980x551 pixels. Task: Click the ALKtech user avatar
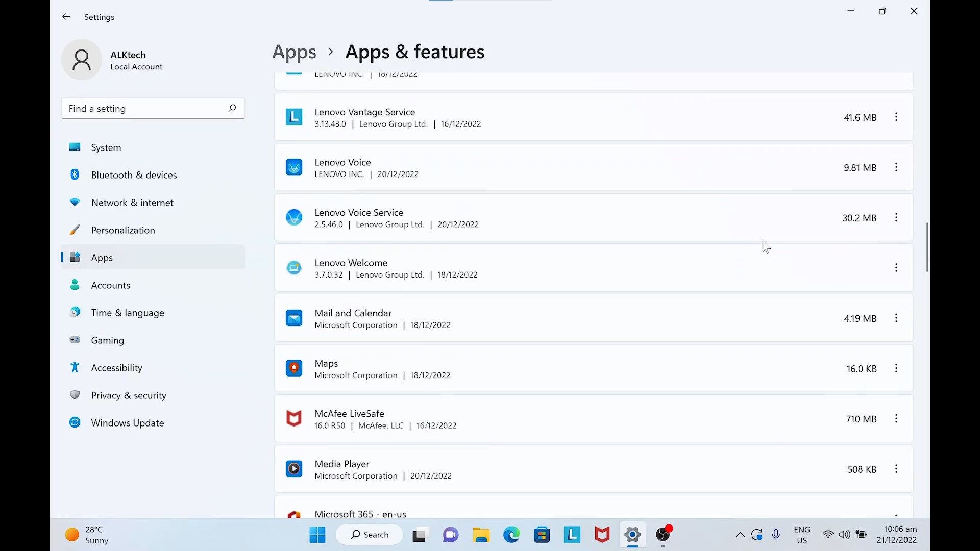click(x=82, y=60)
